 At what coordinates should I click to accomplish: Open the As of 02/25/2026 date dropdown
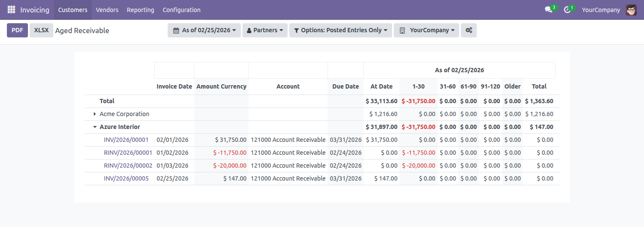[x=204, y=30]
